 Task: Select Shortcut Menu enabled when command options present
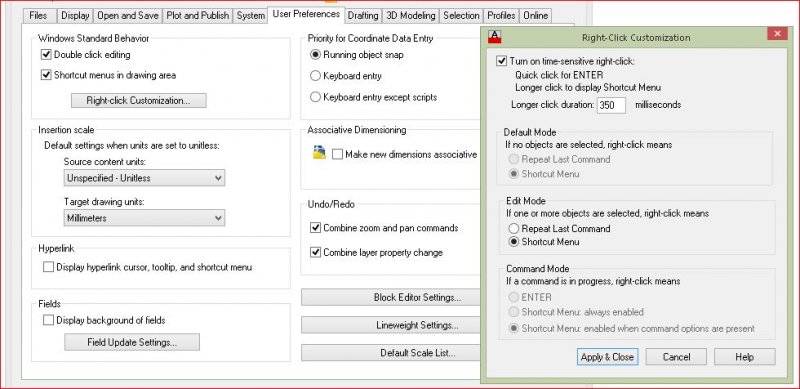point(514,328)
